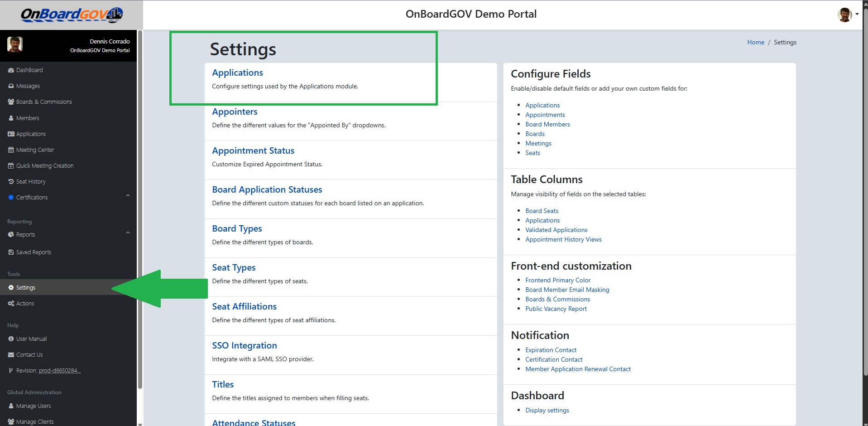Open the Appointers settings link
This screenshot has height=426, width=868.
coord(235,112)
